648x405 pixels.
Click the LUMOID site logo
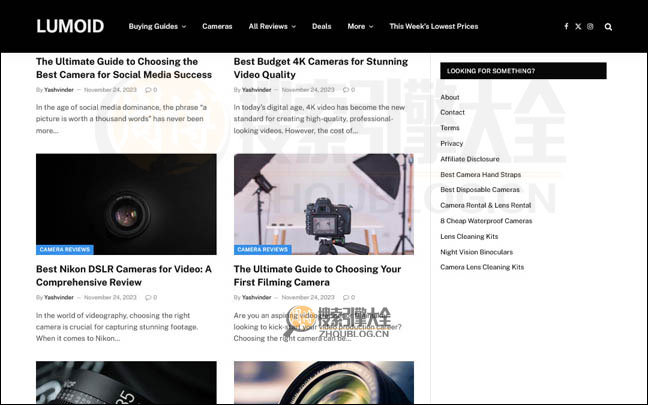70,26
